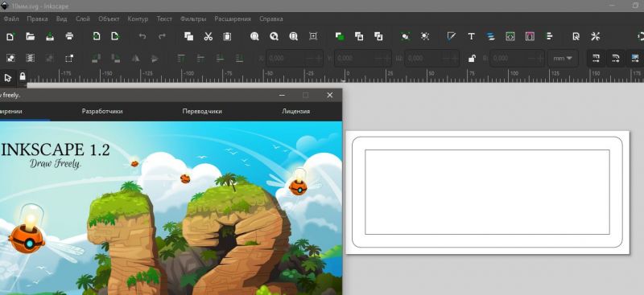Toggle the guides lock next to the ruler
Screen dimensions: 644x295
(x=23, y=76)
